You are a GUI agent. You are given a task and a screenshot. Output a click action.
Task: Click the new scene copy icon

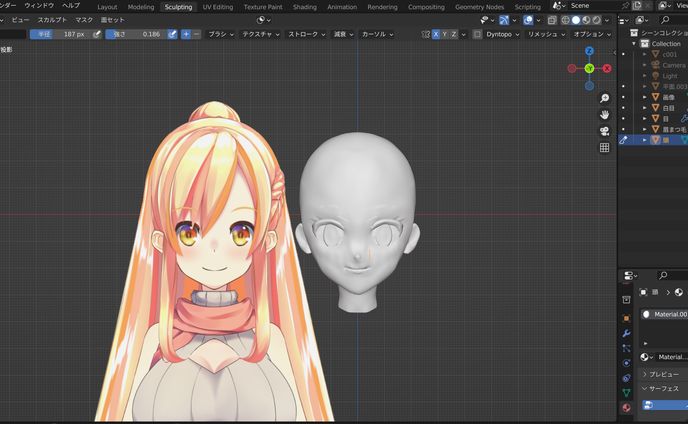[x=637, y=6]
